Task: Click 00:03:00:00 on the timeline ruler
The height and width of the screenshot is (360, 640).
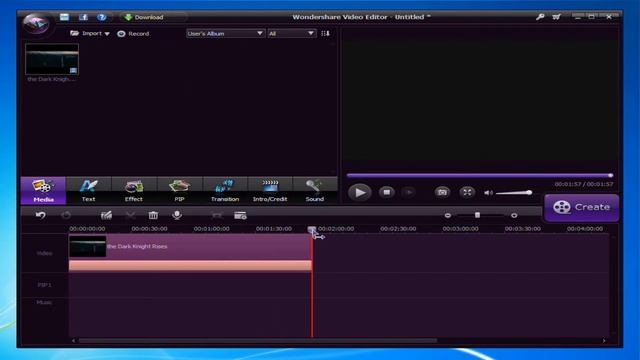Action: point(460,229)
